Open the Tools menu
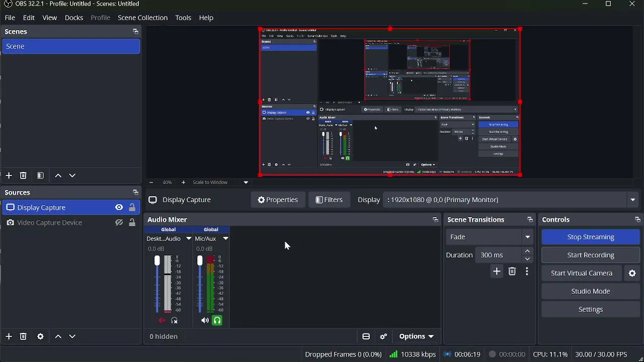Image resolution: width=644 pixels, height=362 pixels. click(x=183, y=18)
